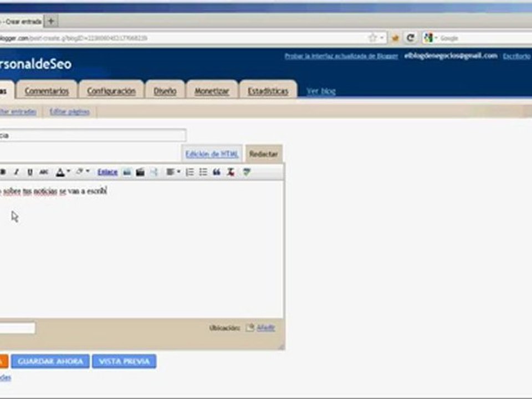Insert an image into the post
532x399 pixels.
pos(127,172)
